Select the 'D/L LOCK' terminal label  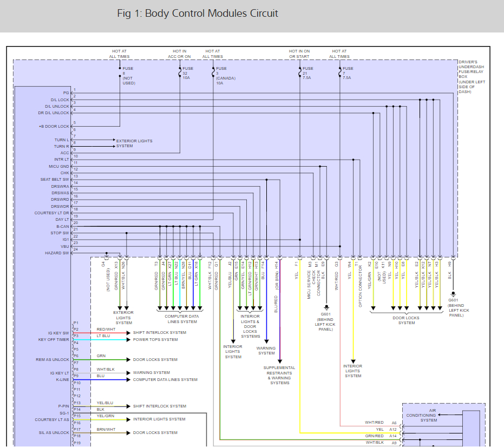click(x=60, y=100)
